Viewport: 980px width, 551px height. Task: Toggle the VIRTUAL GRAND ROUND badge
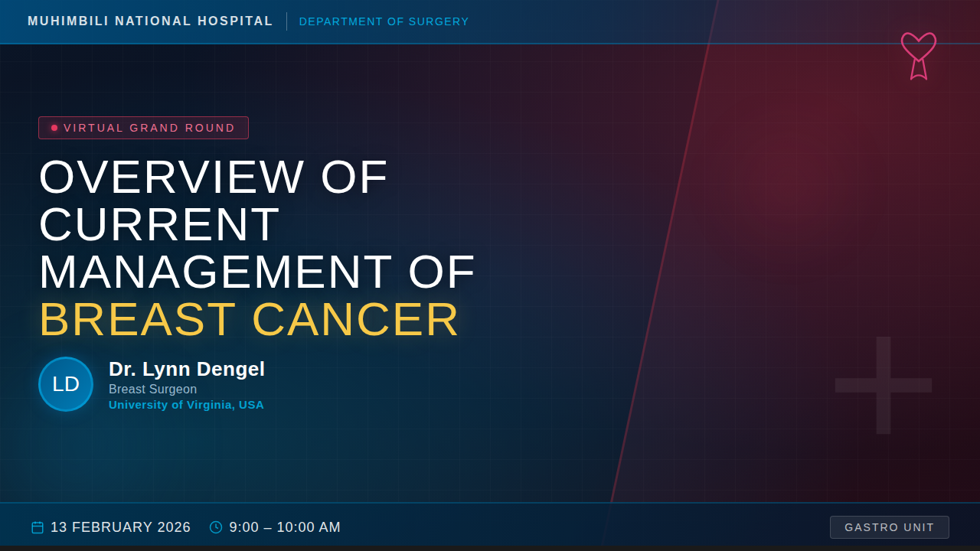143,128
